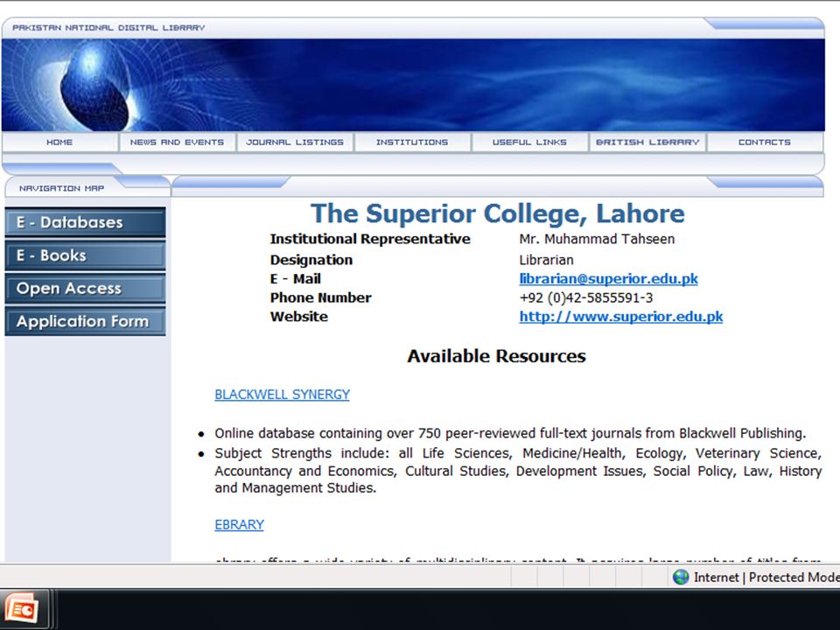Open the EBRARY resource link

[x=239, y=525]
